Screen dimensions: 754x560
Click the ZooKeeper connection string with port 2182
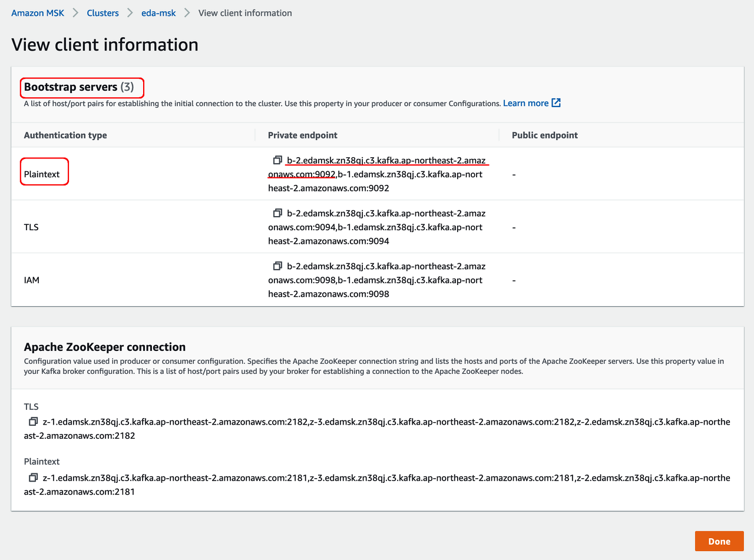point(377,429)
